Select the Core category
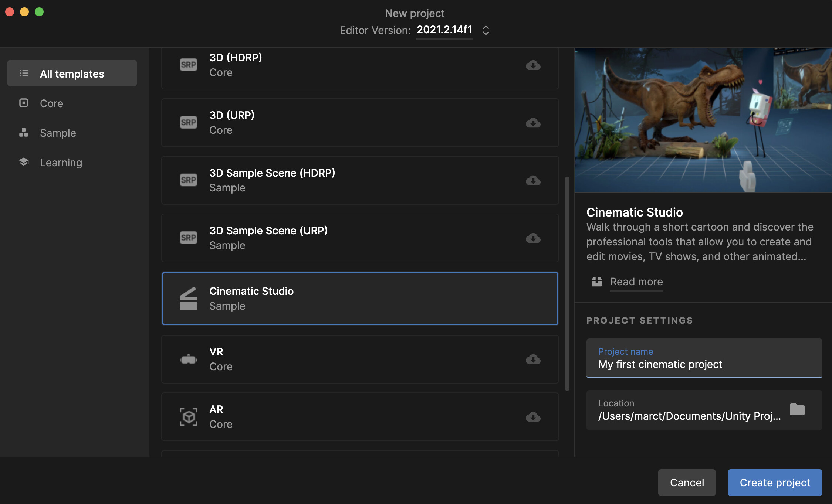 coord(72,103)
